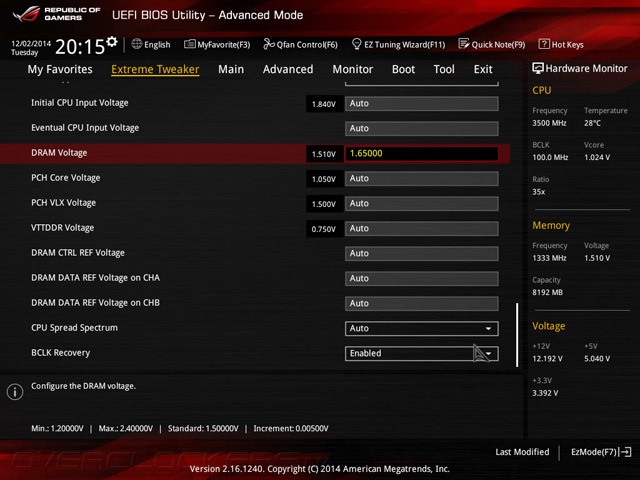Open MyFavorite(F3) label
The height and width of the screenshot is (480, 640).
click(x=224, y=44)
